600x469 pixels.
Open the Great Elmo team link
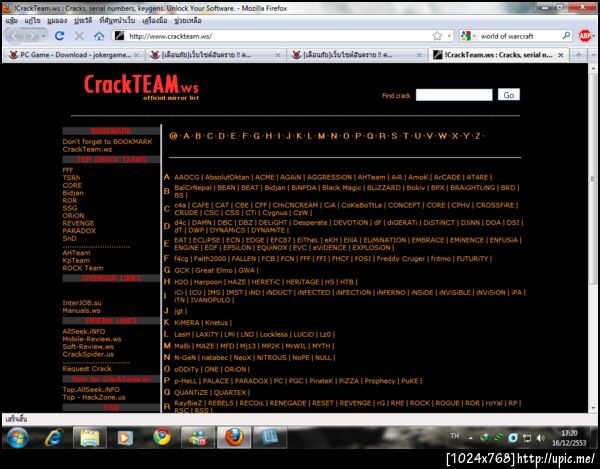coord(214,270)
